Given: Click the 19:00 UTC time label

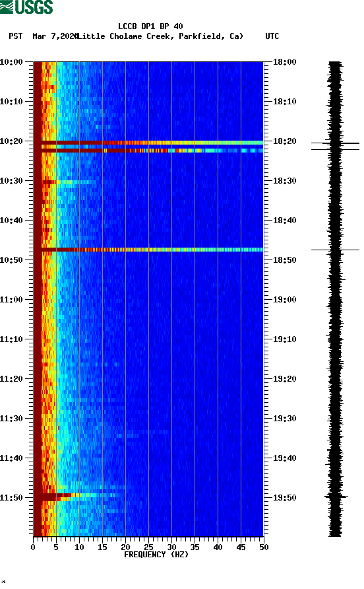Looking at the screenshot, I should coord(284,299).
